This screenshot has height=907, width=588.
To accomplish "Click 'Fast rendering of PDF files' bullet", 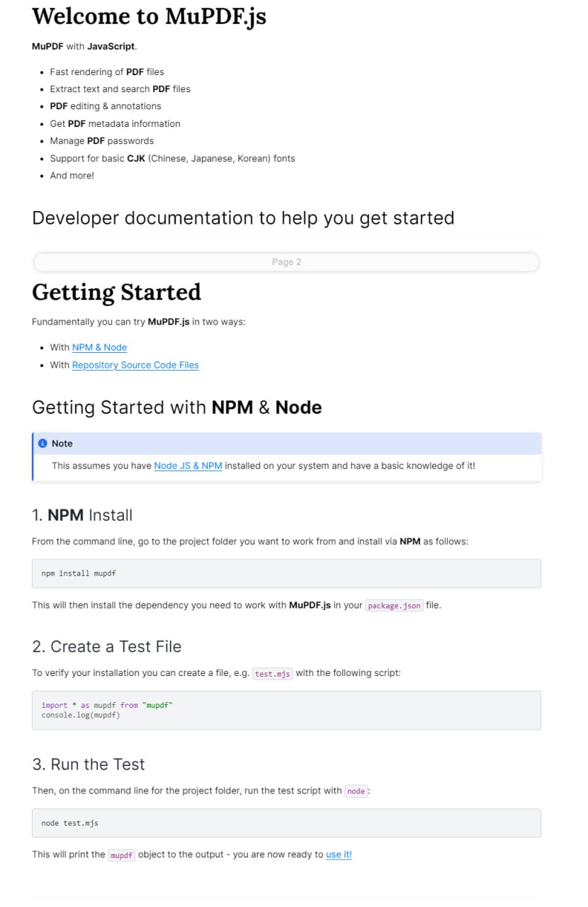I will tap(107, 72).
